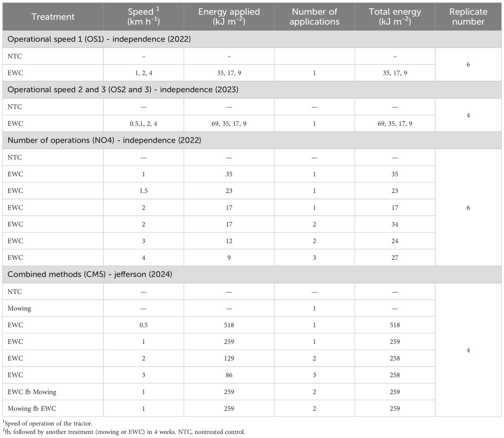Select the speed cell reading 0.5,1, 2, 4
This screenshot has height=438, width=504.
click(x=143, y=124)
